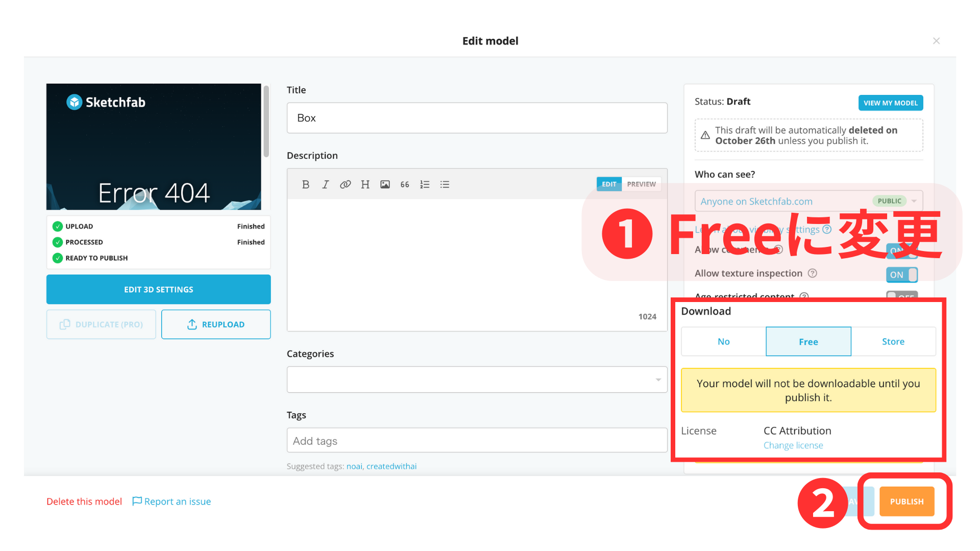
Task: Switch description to Edit tab
Action: pyautogui.click(x=609, y=184)
